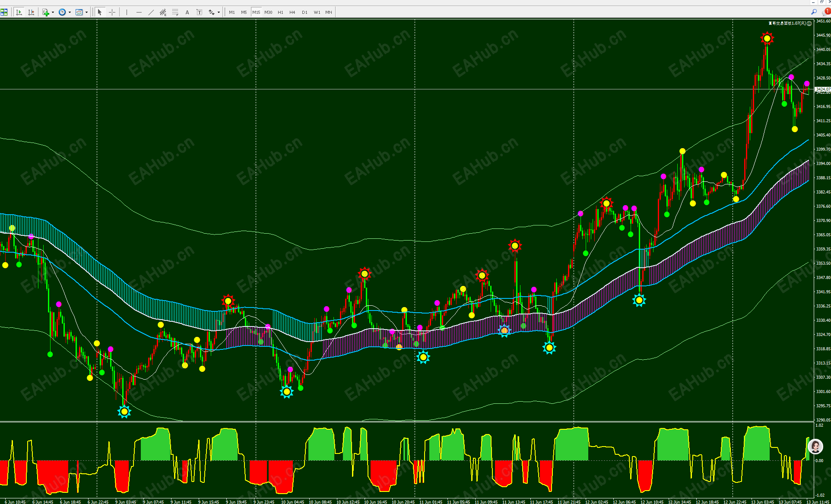Switch to M15 timeframe

pos(256,12)
